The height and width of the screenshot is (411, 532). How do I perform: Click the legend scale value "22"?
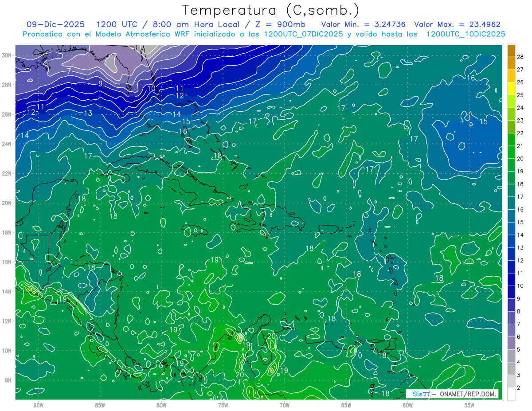tap(520, 133)
